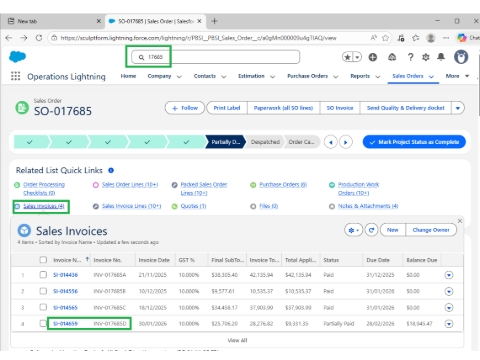The image size is (480, 360).
Task: Open the Estimation tab
Action: coord(251,76)
